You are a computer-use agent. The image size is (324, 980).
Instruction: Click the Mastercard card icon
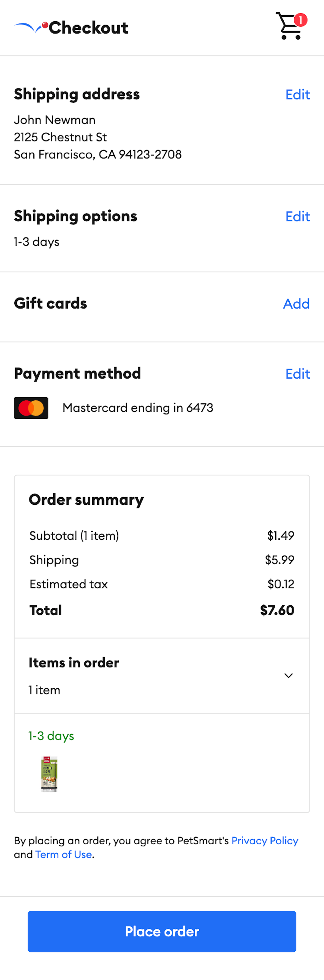pos(31,407)
